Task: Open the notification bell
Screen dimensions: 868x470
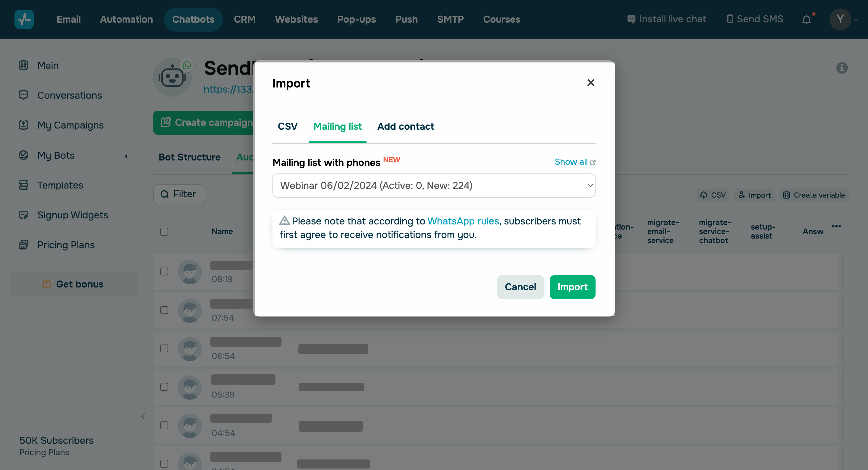Action: pyautogui.click(x=807, y=19)
